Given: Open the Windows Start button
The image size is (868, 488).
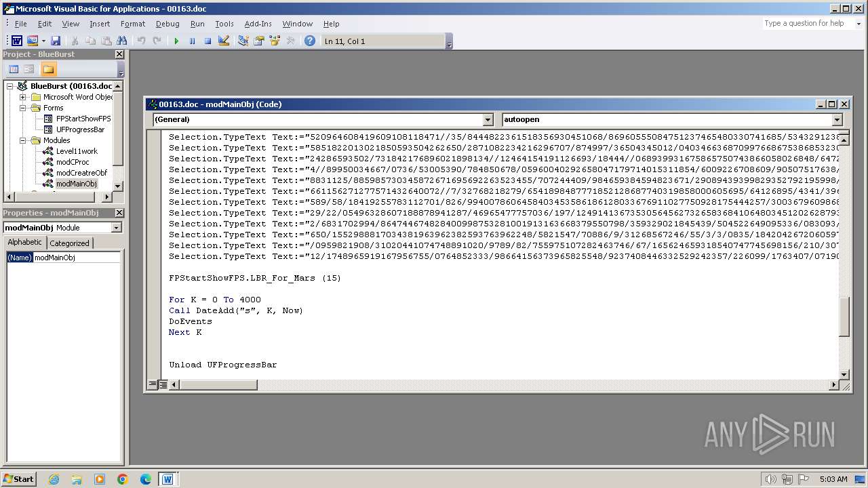Looking at the screenshot, I should 18,479.
